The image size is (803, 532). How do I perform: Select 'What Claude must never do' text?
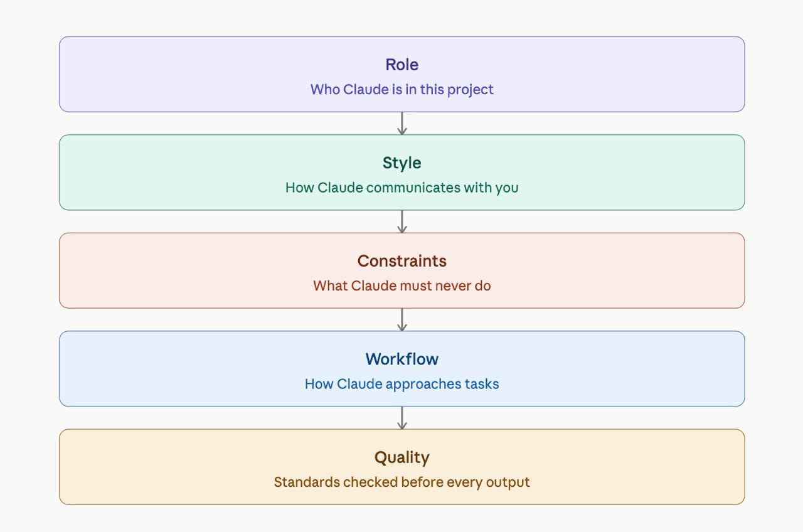point(401,285)
